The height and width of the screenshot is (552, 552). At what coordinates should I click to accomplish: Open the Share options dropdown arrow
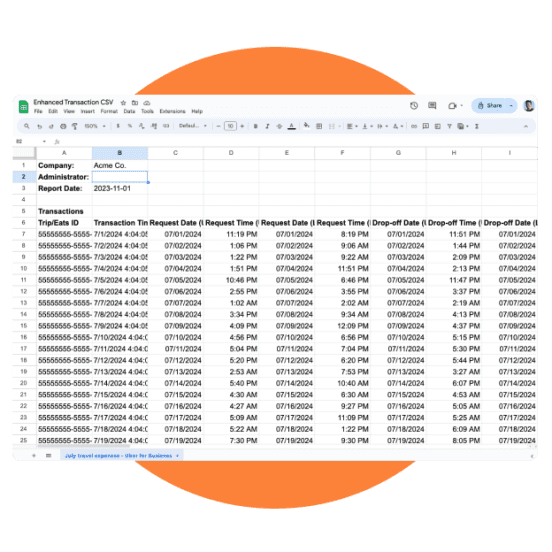click(x=511, y=106)
